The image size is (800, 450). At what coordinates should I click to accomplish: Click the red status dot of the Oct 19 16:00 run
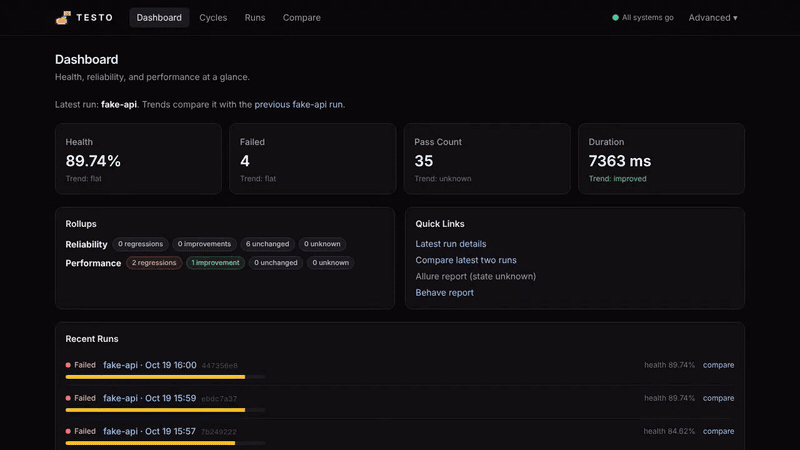coord(68,365)
